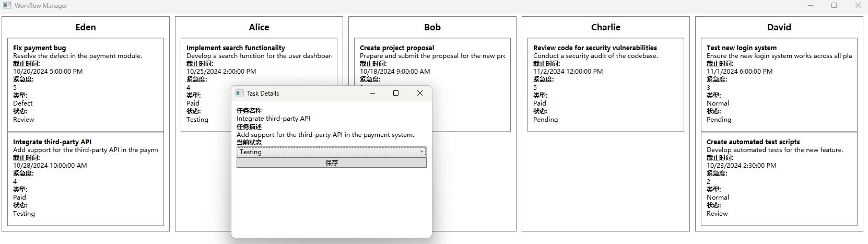Close the Workflow Manager window
Image resolution: width=868 pixels, height=244 pixels.
[858, 6]
